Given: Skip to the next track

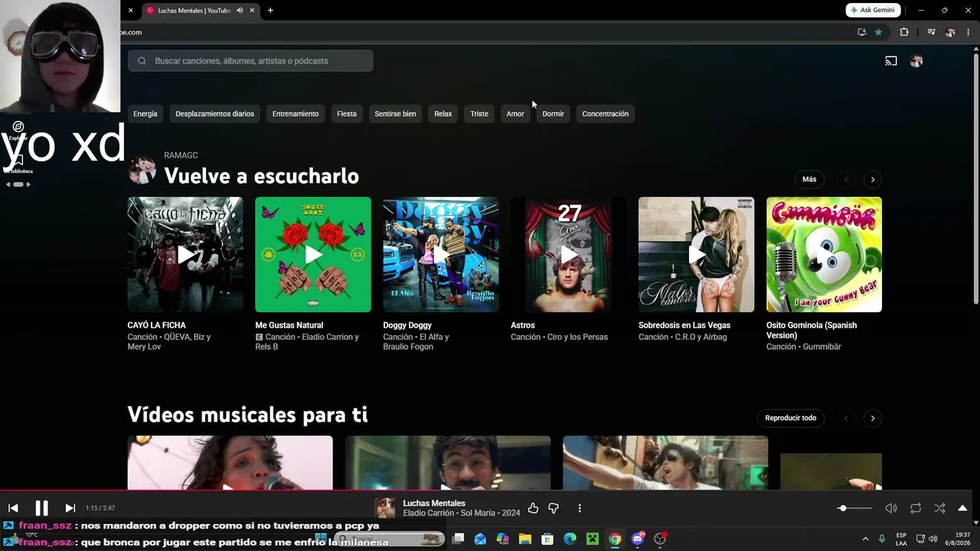Looking at the screenshot, I should (x=70, y=508).
